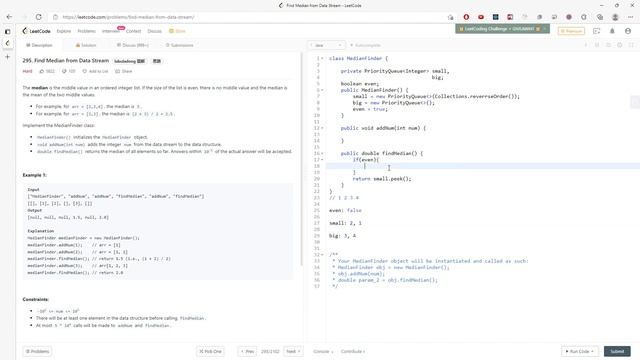Click the Problems list button at bottom

[38, 351]
